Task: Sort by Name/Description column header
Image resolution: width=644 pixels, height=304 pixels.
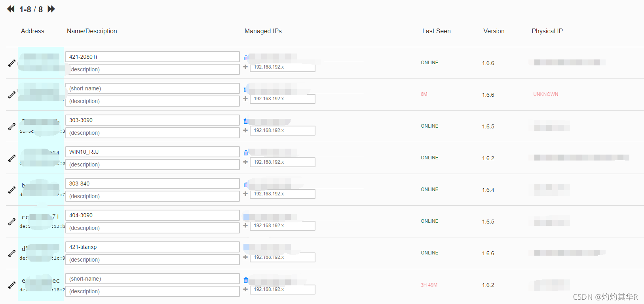Action: [92, 31]
